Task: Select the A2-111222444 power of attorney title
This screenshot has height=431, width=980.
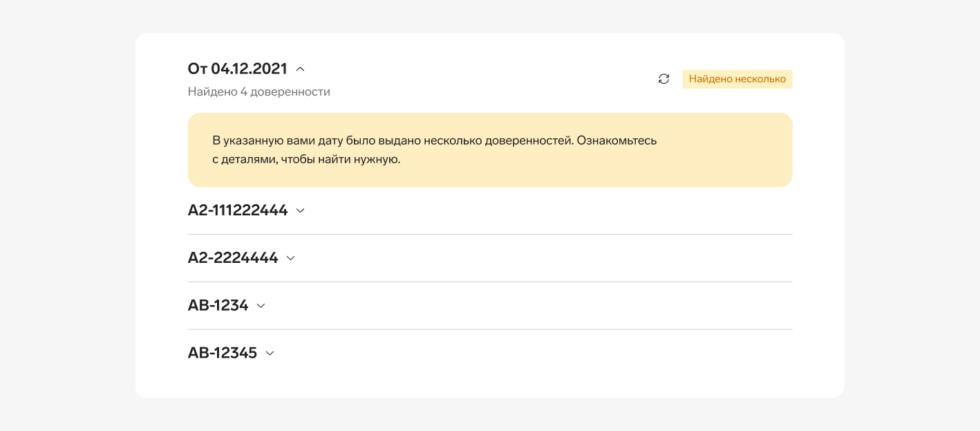Action: pos(237,210)
